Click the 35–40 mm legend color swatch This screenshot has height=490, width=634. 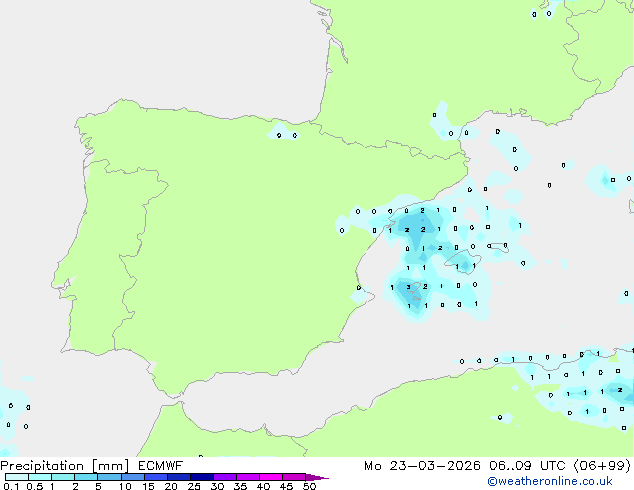click(x=248, y=477)
